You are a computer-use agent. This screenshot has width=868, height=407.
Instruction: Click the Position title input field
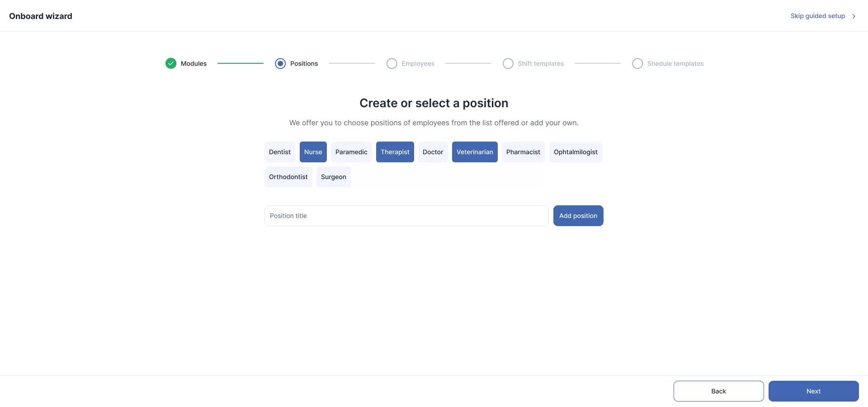pyautogui.click(x=406, y=216)
